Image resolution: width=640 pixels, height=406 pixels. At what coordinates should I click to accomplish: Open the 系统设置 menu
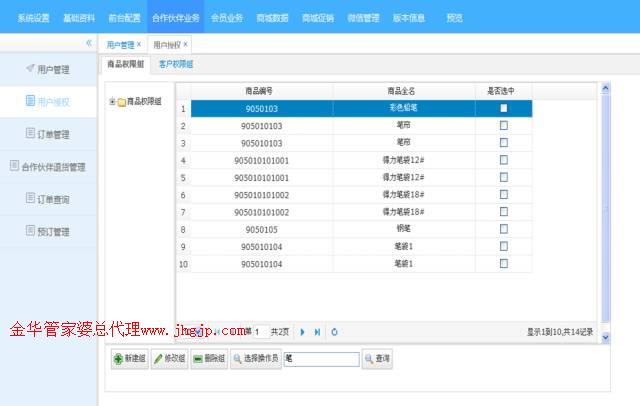33,18
